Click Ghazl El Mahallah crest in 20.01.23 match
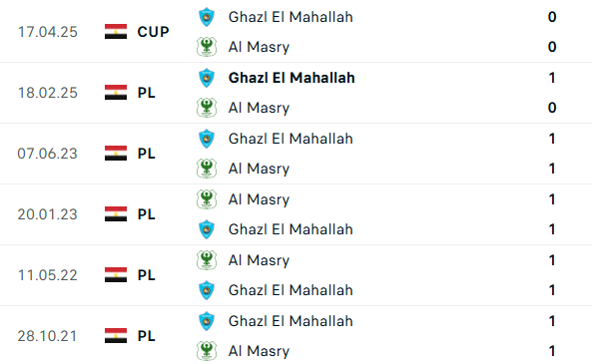Viewport: 592px width, 364px height. pyautogui.click(x=207, y=229)
